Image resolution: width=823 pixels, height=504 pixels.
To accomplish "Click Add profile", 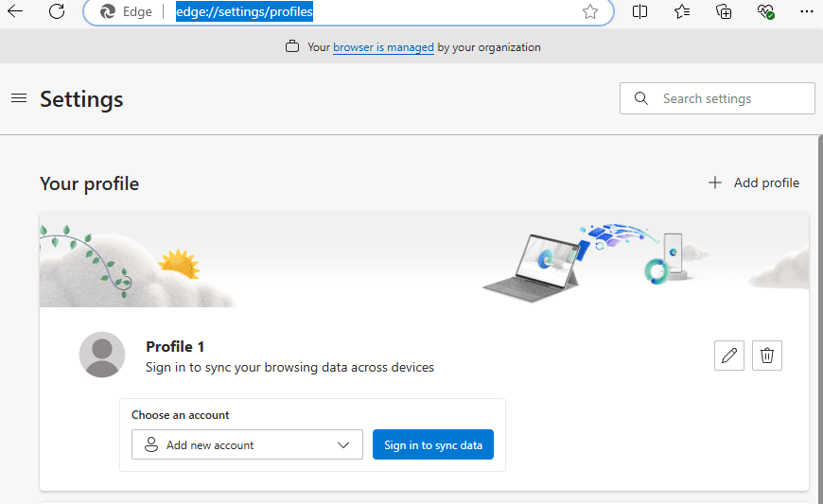I will (x=754, y=182).
